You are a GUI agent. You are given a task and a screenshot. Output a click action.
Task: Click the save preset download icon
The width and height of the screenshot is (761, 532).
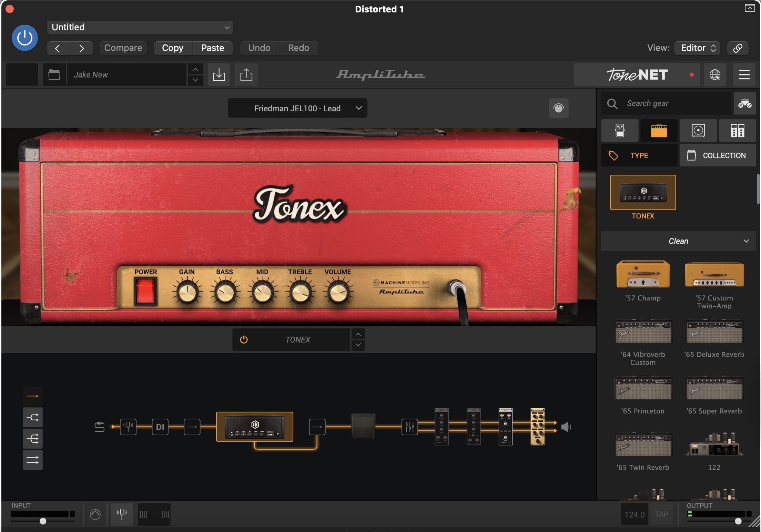tap(219, 74)
